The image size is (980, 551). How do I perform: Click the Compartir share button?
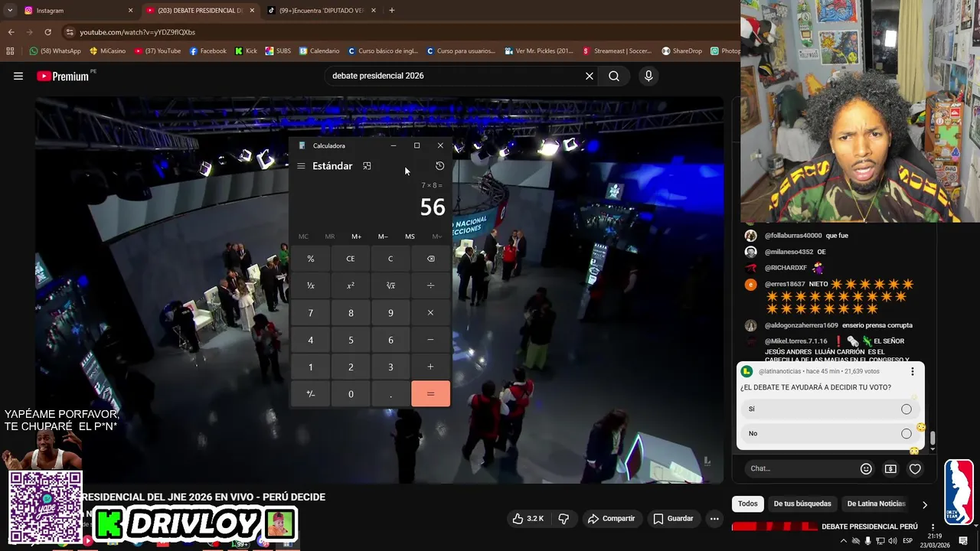point(611,519)
